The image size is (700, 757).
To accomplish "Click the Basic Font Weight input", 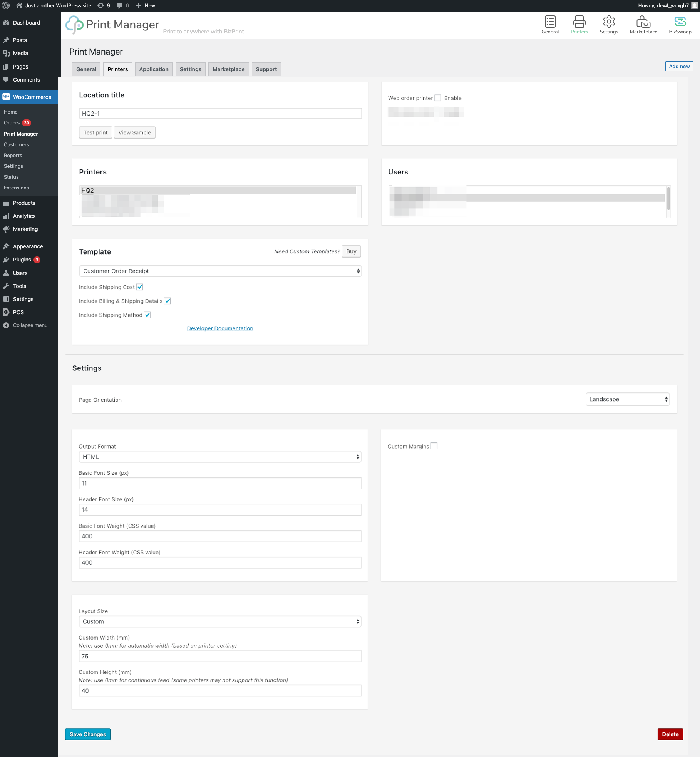I will [220, 536].
